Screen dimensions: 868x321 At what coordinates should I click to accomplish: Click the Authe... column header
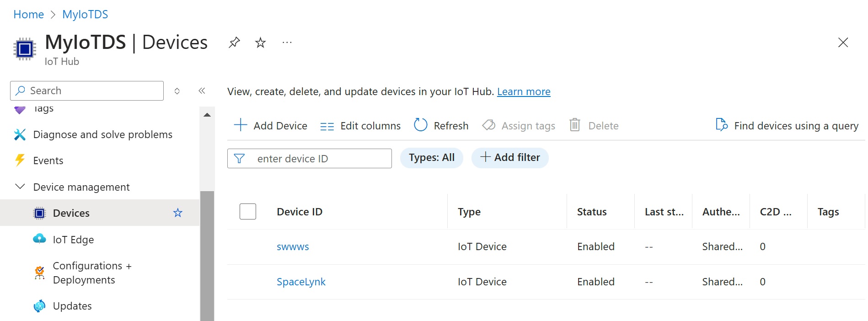tap(721, 212)
